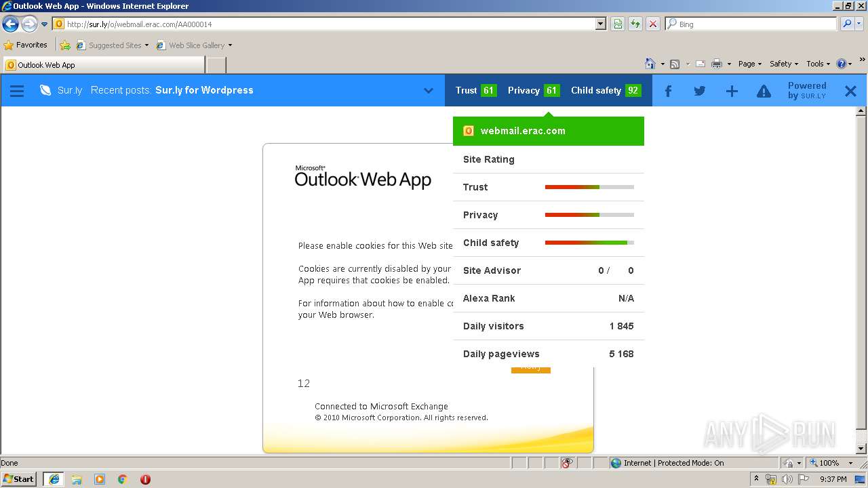Screen dimensions: 868x488
Task: Show hidden tray icons arrow
Action: pos(756,479)
